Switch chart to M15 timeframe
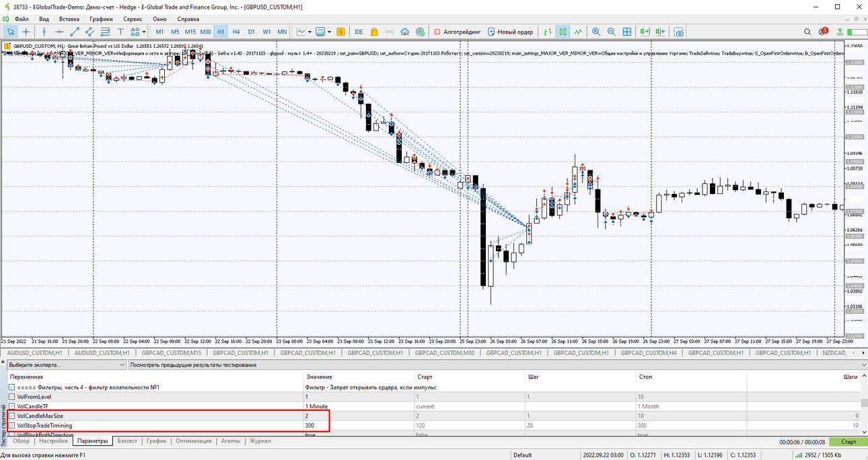The height and width of the screenshot is (460, 868). click(190, 32)
